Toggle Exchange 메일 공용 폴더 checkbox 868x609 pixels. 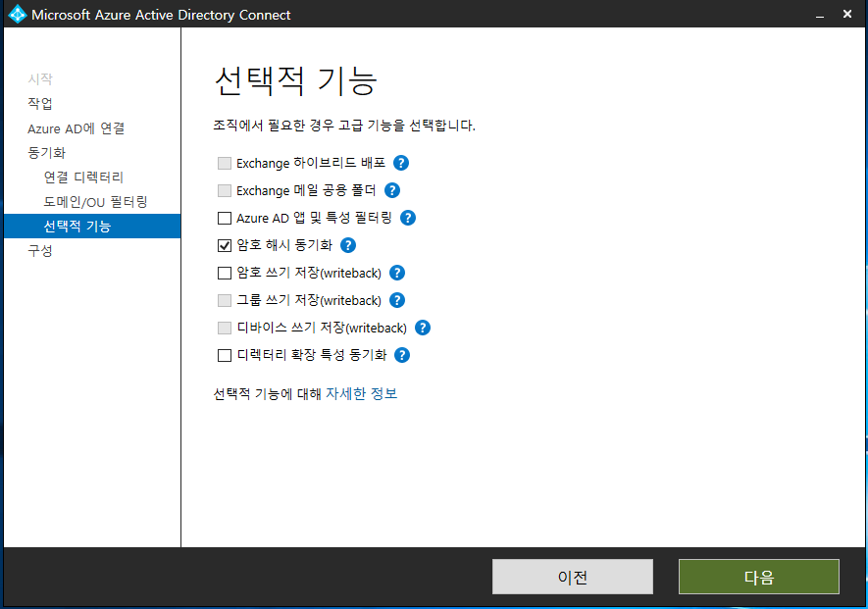(225, 190)
